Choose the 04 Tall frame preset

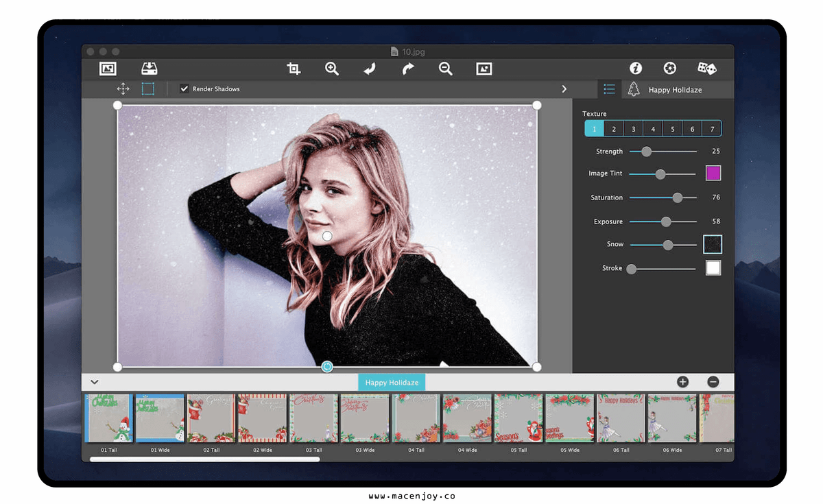(x=416, y=418)
